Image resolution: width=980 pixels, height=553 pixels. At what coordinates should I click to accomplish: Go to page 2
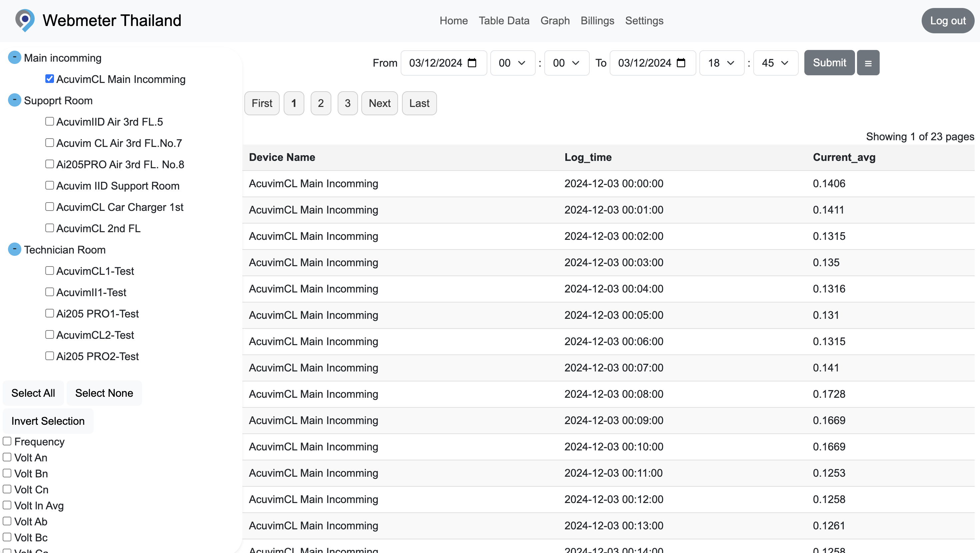tap(321, 103)
